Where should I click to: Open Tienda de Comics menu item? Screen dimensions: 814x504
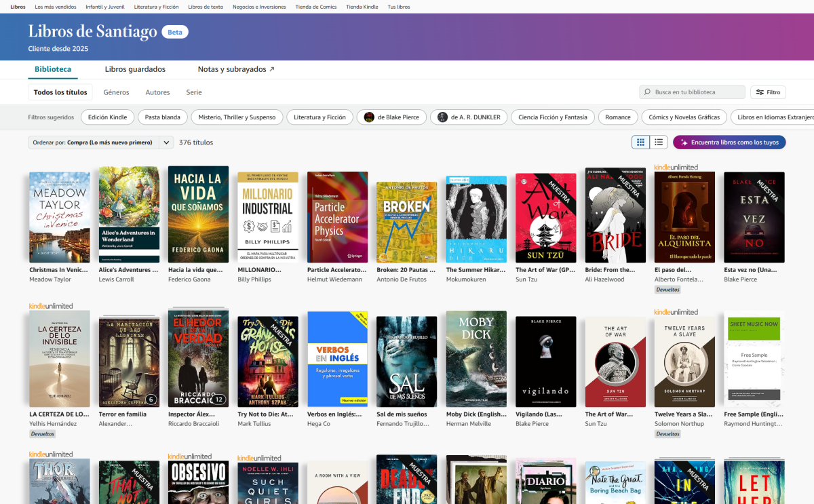[x=316, y=7]
